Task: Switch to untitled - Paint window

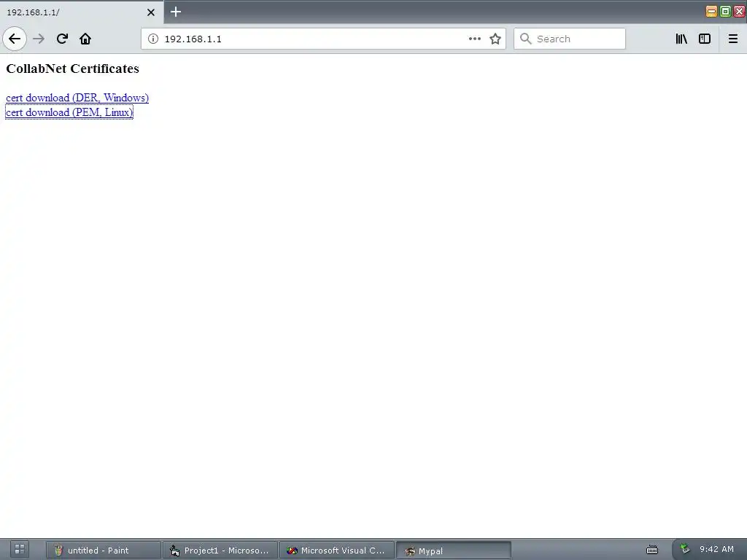Action: point(104,550)
